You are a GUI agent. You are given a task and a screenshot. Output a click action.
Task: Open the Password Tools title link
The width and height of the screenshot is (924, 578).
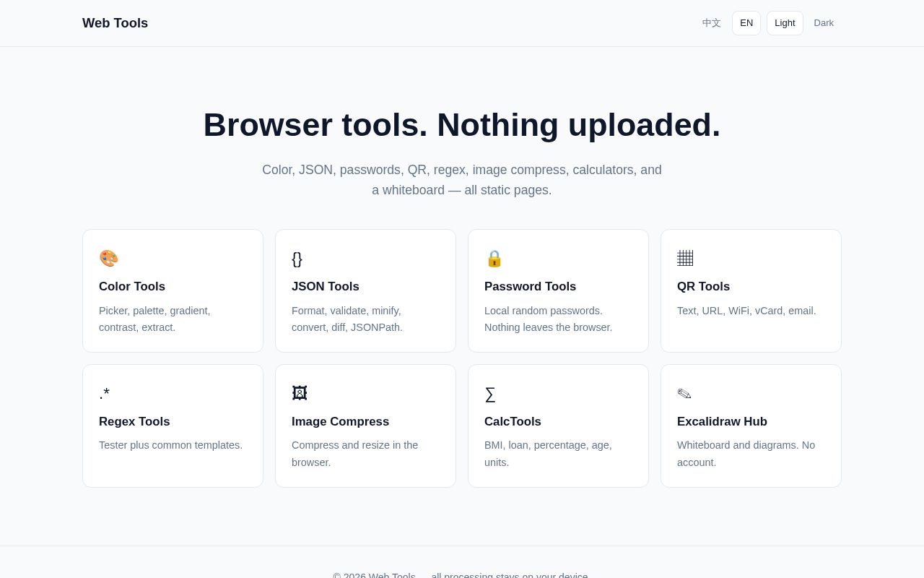click(531, 287)
